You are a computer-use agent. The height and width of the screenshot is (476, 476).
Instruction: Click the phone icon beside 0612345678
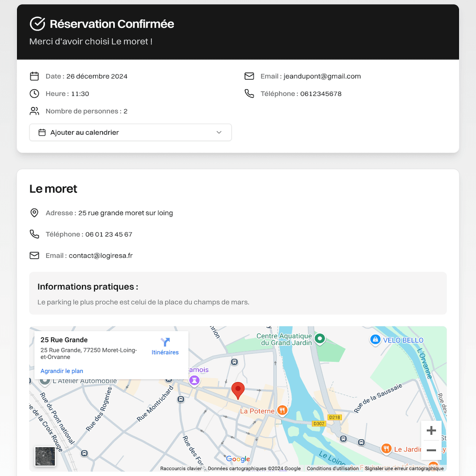(249, 94)
